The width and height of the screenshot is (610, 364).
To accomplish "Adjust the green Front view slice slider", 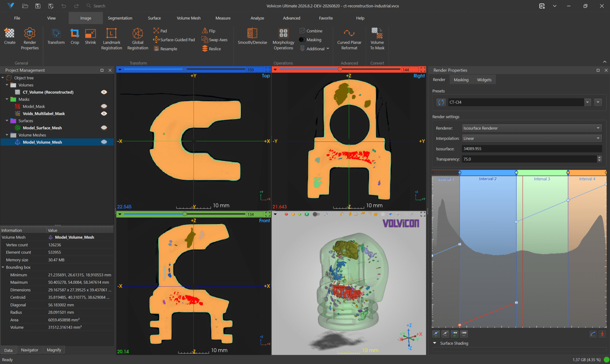I will [184, 214].
